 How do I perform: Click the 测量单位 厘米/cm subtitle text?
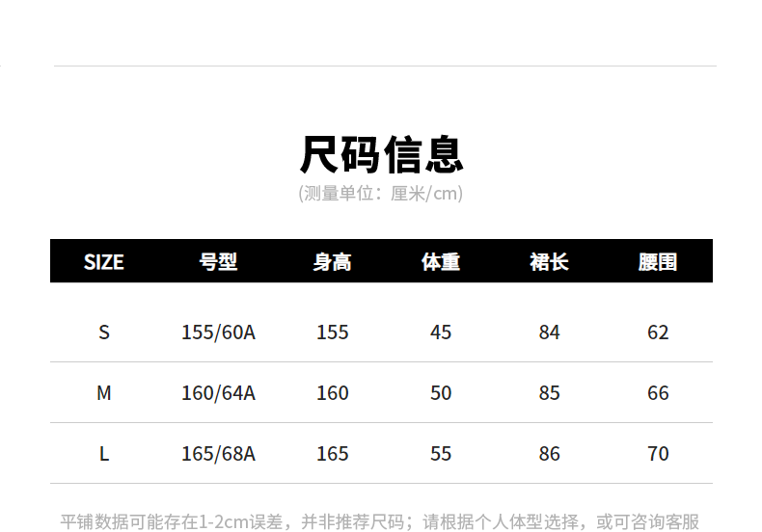pos(381,194)
